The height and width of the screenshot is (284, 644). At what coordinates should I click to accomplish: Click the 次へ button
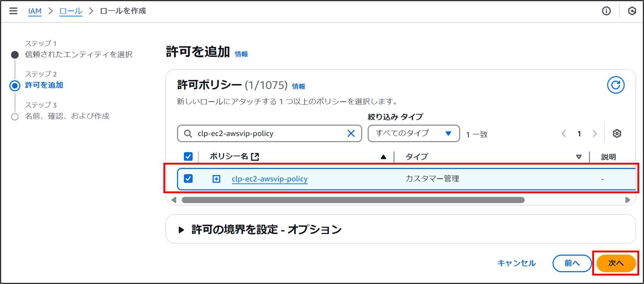pyautogui.click(x=616, y=263)
